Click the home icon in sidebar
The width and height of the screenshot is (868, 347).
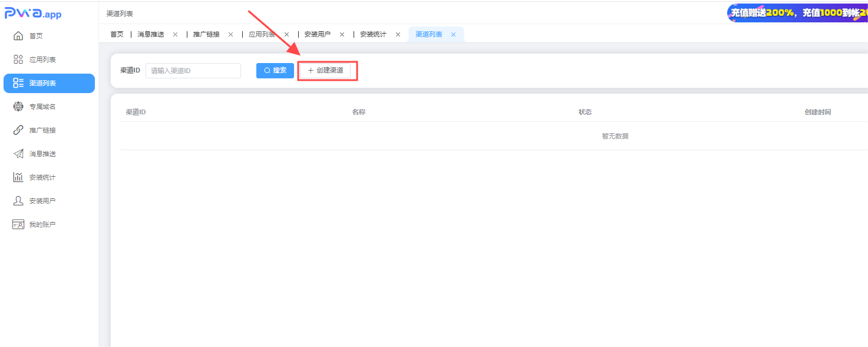point(18,36)
